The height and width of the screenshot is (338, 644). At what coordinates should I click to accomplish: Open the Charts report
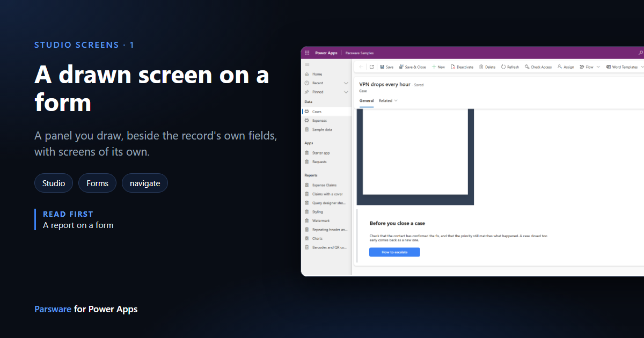(326, 238)
